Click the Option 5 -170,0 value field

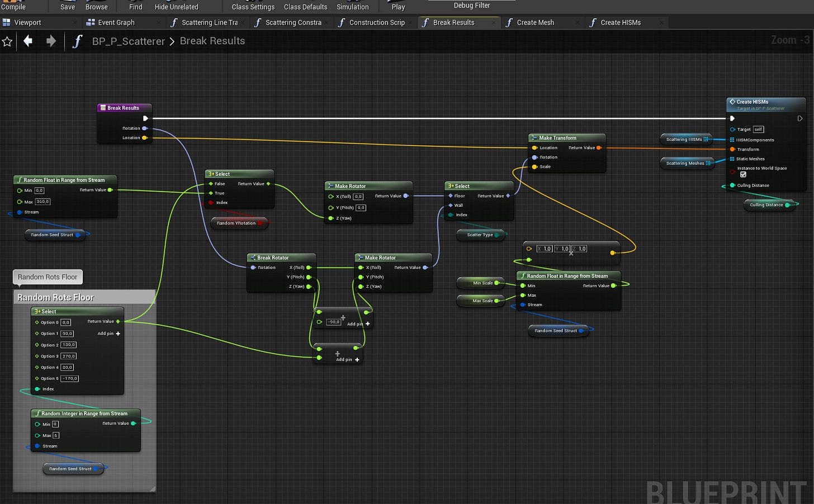[x=70, y=378]
